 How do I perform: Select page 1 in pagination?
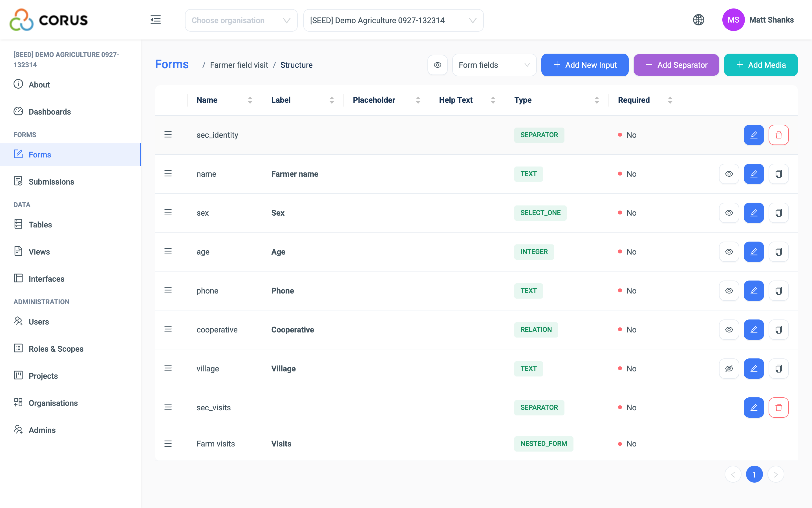coord(754,474)
